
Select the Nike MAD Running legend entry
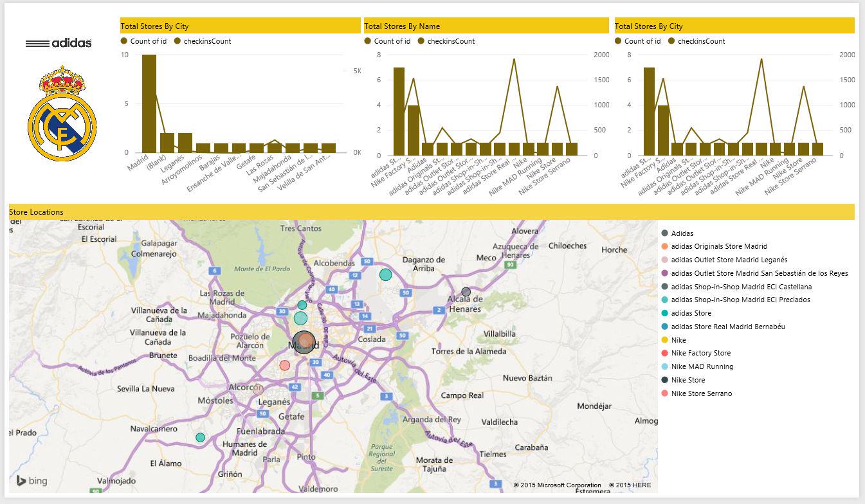pyautogui.click(x=697, y=366)
